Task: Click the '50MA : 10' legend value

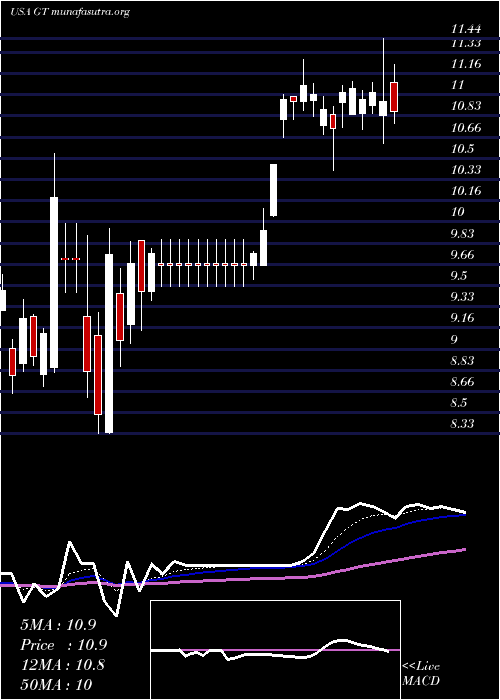Action: [x=56, y=685]
